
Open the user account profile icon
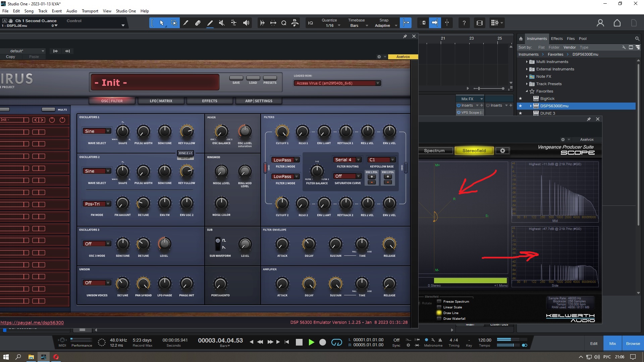click(600, 23)
